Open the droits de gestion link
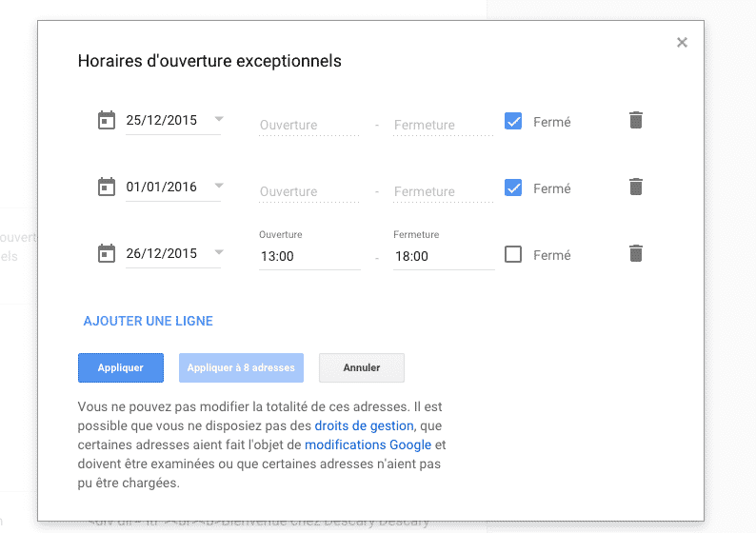756x533 pixels. pos(364,425)
